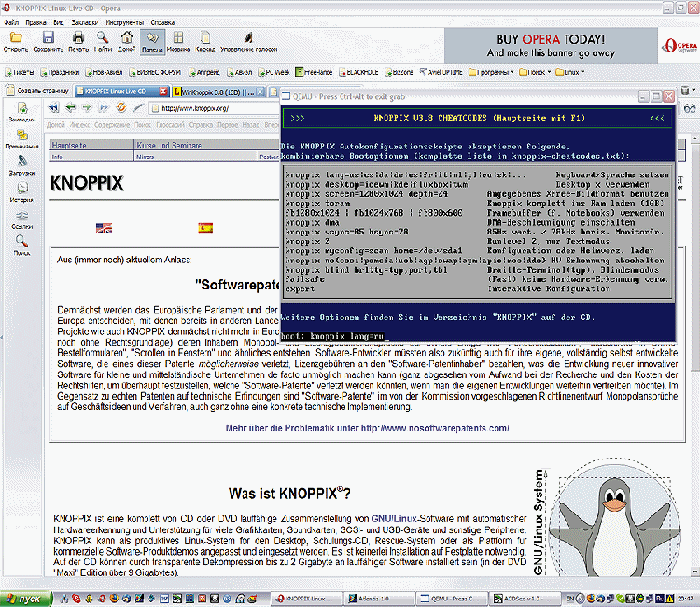Click scroll-down arrow of page scrollbar

[695, 571]
